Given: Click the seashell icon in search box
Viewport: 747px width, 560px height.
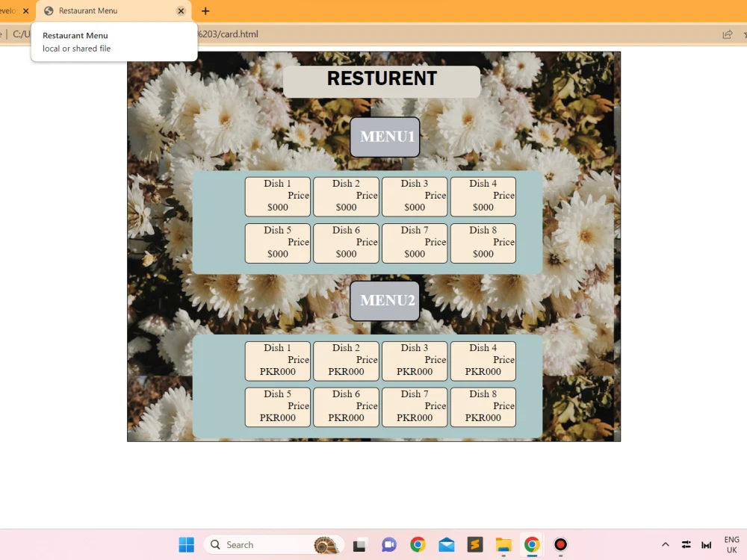Looking at the screenshot, I should [326, 544].
